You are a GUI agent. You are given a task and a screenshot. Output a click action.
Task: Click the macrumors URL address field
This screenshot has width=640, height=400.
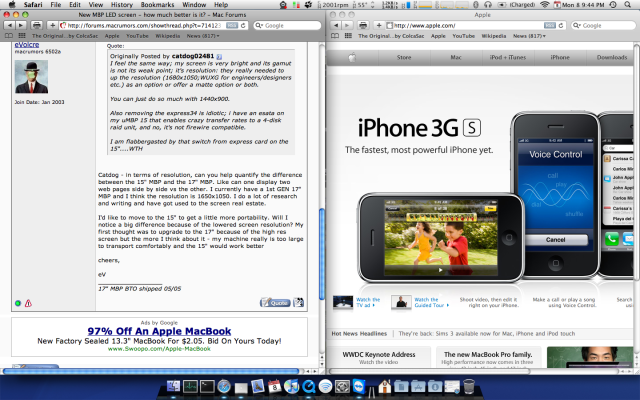tap(153, 25)
